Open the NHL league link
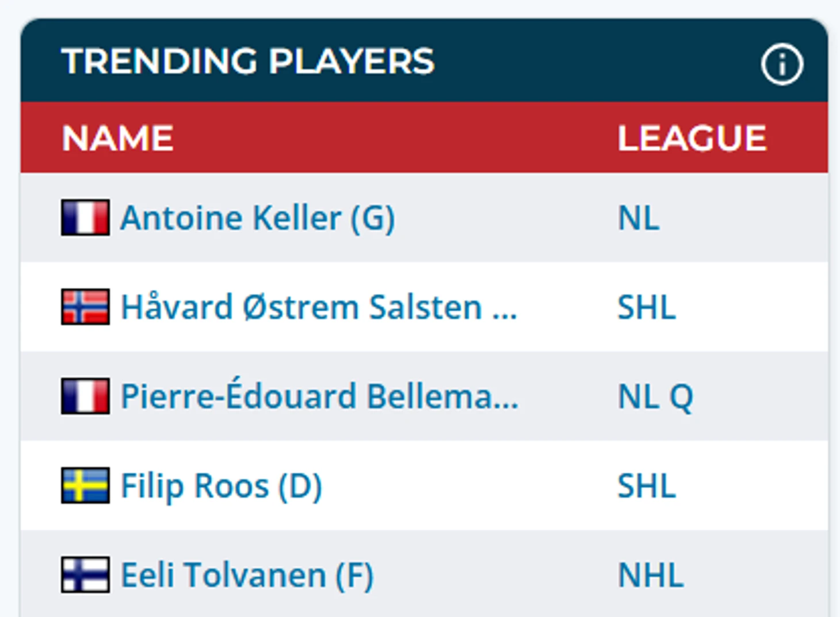This screenshot has height=617, width=840. click(x=651, y=575)
